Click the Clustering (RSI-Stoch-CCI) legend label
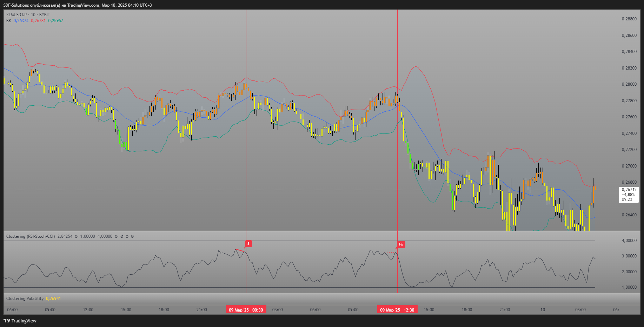 coord(31,236)
